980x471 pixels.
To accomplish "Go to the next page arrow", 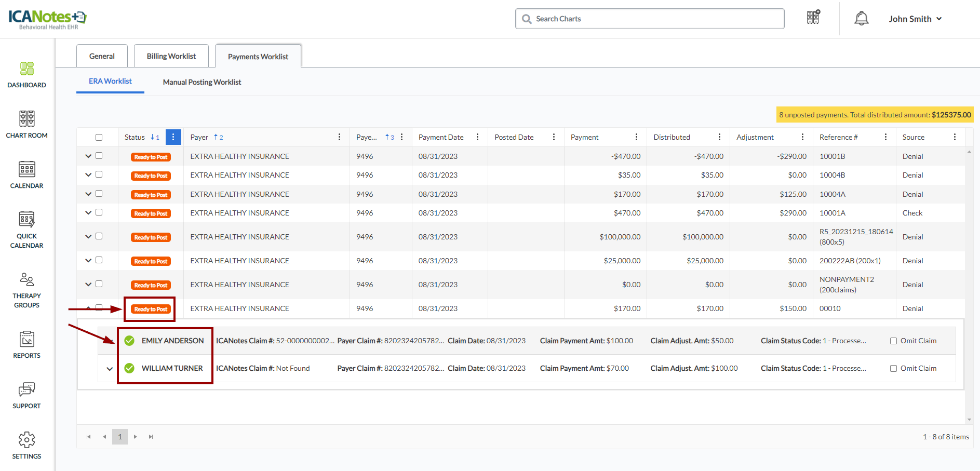I will 136,437.
